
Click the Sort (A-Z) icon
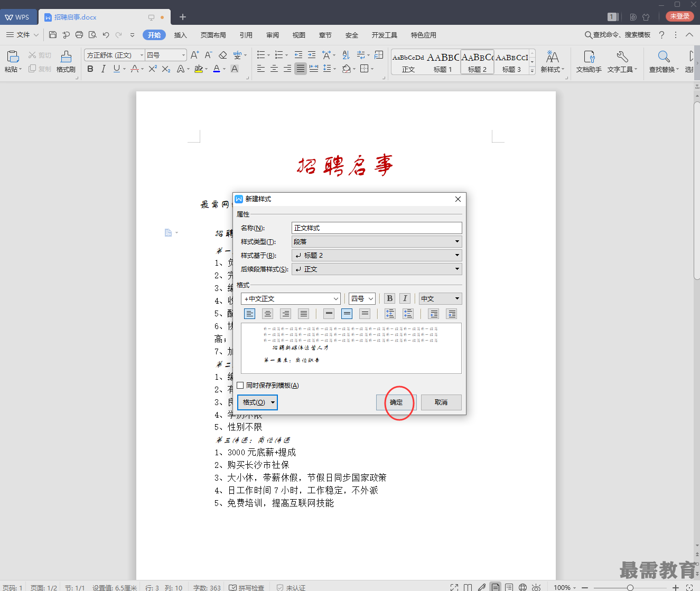(x=346, y=55)
